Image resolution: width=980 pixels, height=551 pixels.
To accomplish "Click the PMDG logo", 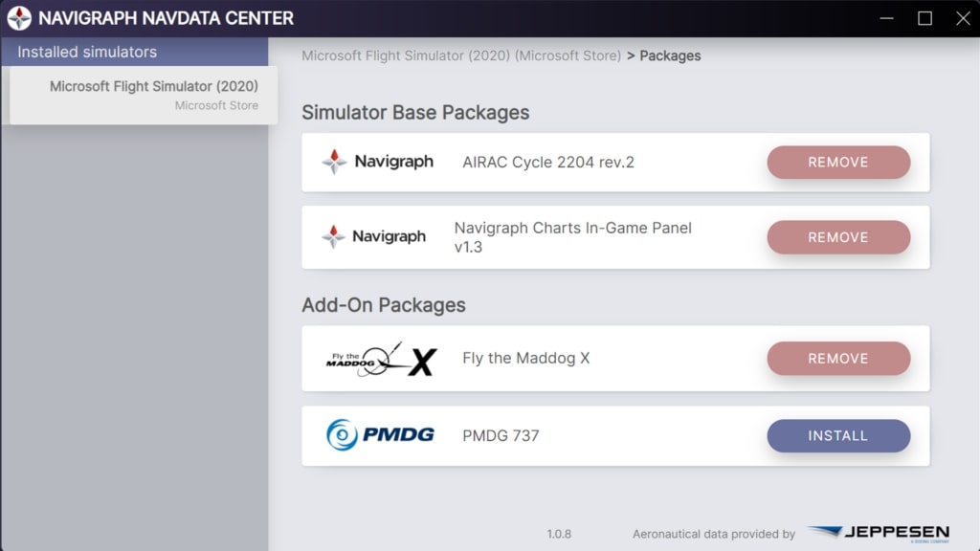I will [x=380, y=435].
